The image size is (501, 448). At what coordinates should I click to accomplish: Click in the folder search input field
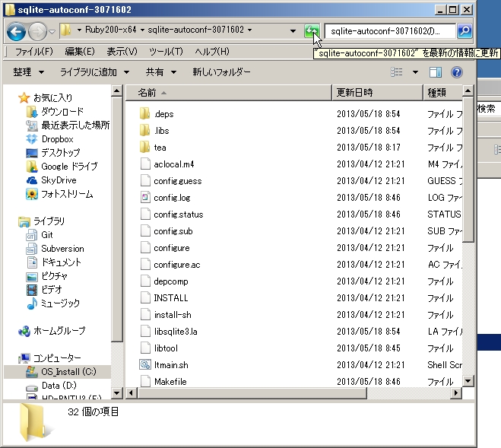click(390, 31)
